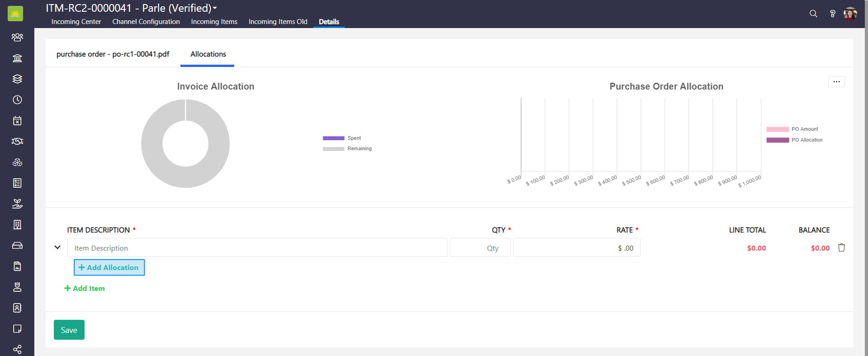Open the share icon in sidebar

17,349
